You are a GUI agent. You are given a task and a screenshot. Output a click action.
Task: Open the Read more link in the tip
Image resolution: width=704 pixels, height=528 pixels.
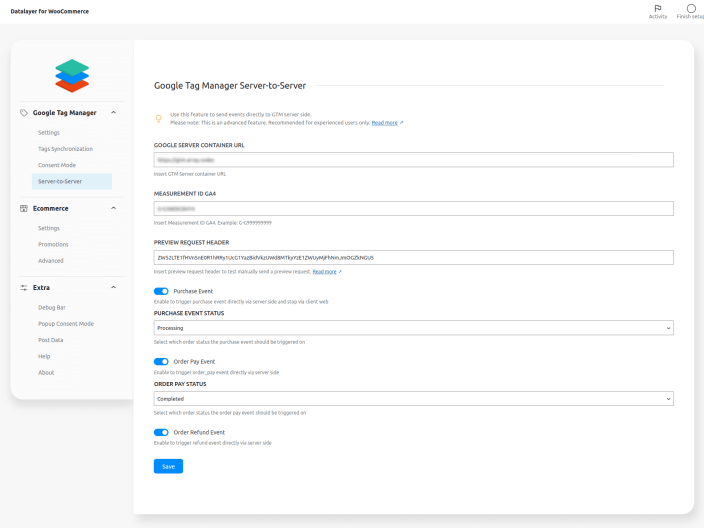point(386,123)
